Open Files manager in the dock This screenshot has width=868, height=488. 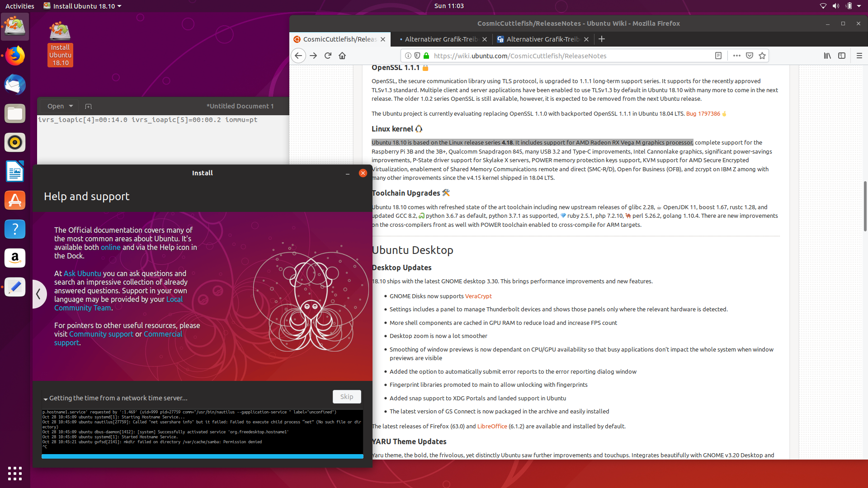(15, 114)
